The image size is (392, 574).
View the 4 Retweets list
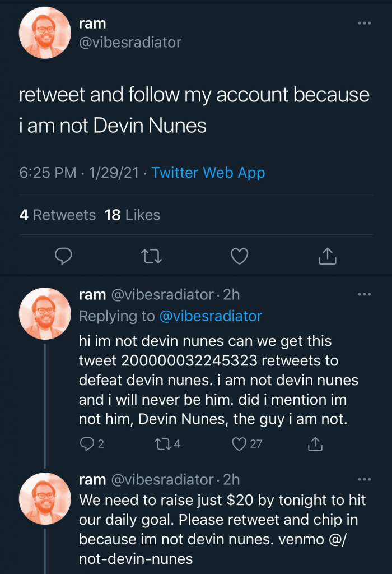coord(57,215)
